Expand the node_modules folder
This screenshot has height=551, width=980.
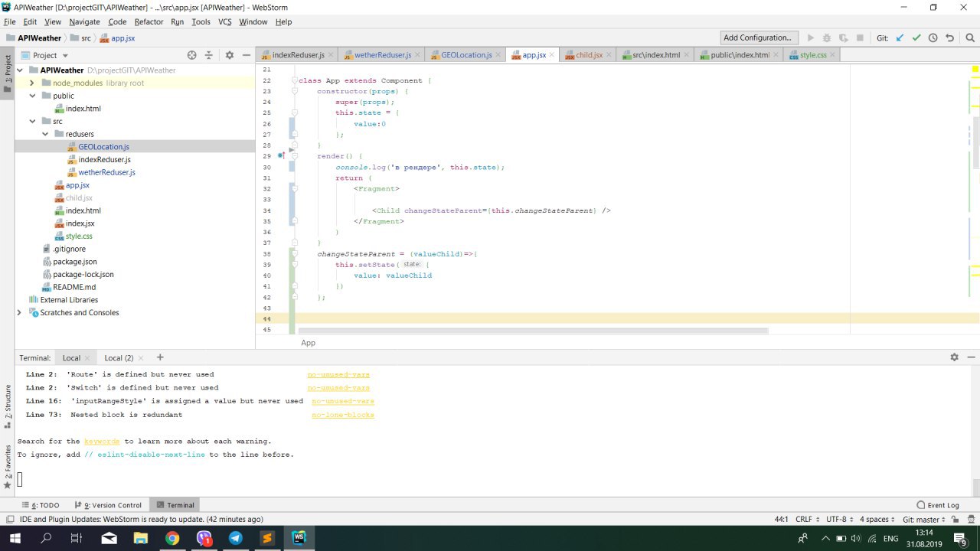coord(32,83)
